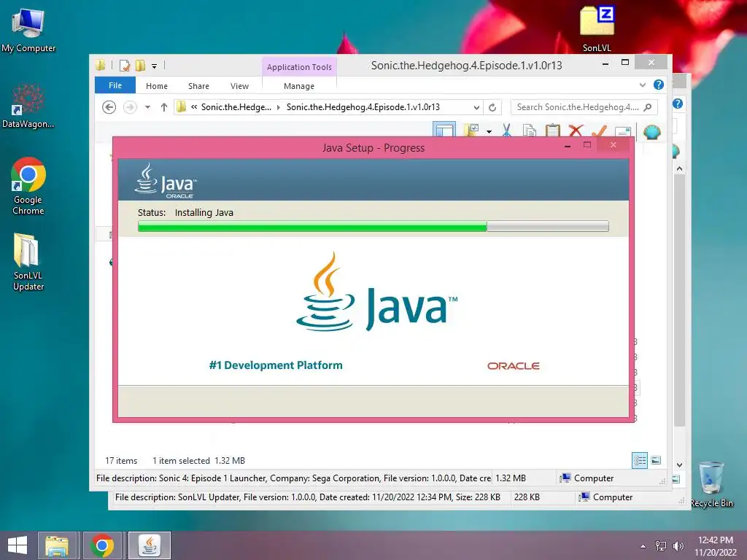The image size is (747, 560).
Task: Click the teal shell icon in toolbar
Action: point(651,131)
